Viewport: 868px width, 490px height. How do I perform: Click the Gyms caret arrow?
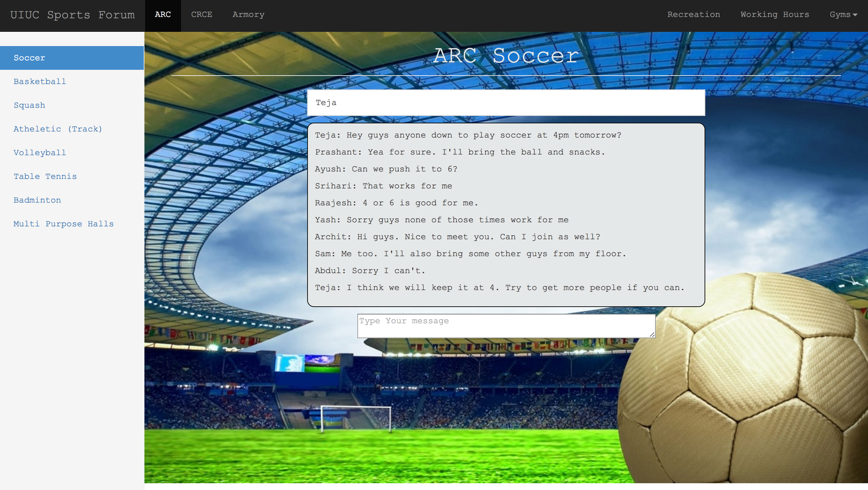click(x=855, y=15)
